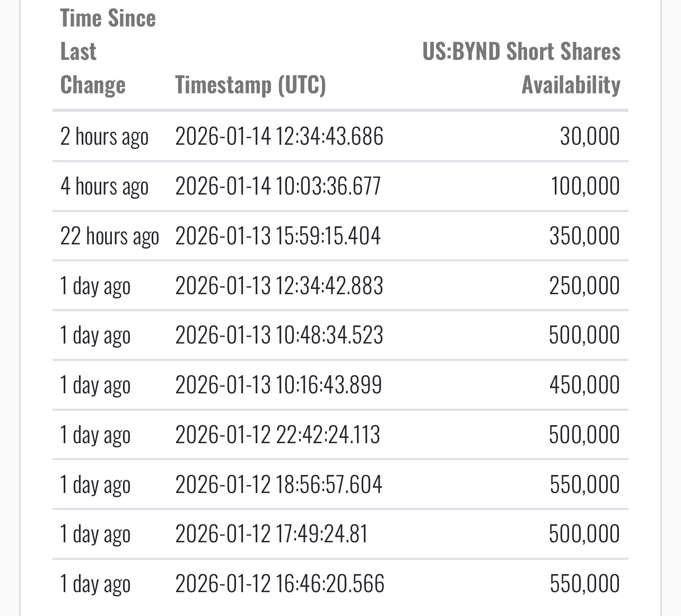Click timestamp 2026-01-13 10:16:43.899
The height and width of the screenshot is (616, 681).
click(278, 385)
